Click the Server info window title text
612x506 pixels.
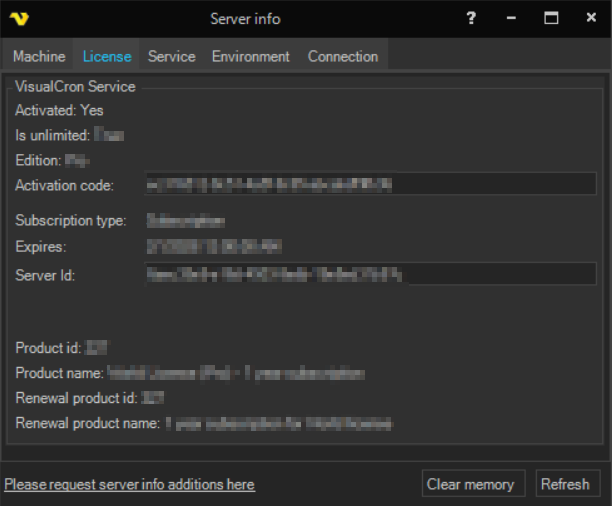pos(245,19)
